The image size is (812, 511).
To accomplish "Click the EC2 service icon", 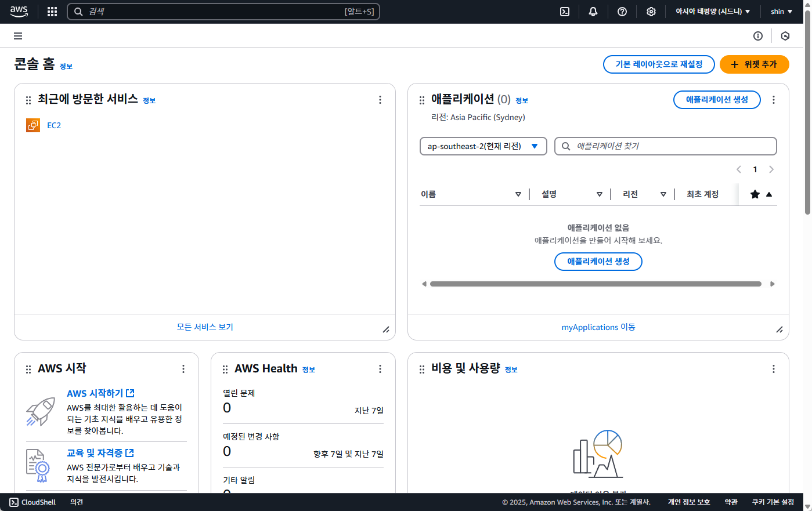I will (33, 125).
